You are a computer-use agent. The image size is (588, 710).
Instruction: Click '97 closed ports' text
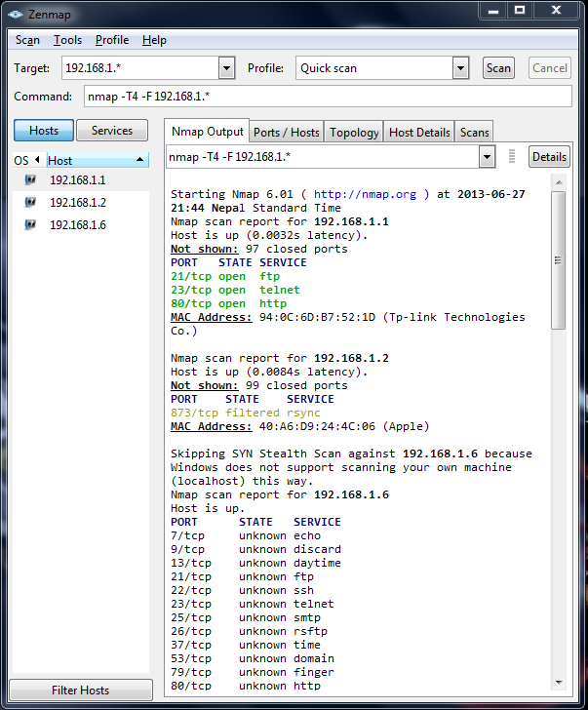[x=296, y=249]
